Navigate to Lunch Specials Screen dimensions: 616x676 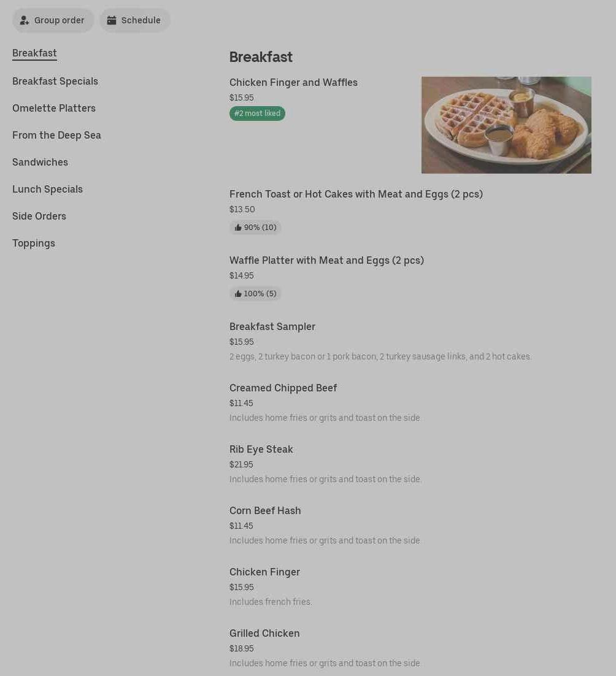[47, 190]
